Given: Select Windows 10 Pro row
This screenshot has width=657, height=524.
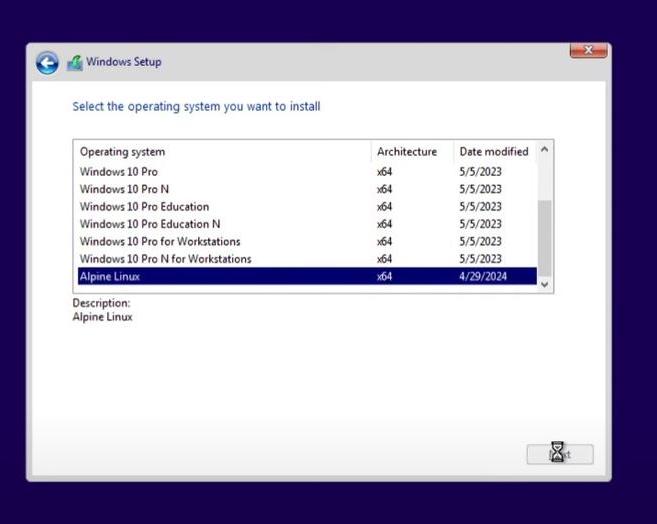Looking at the screenshot, I should click(307, 172).
